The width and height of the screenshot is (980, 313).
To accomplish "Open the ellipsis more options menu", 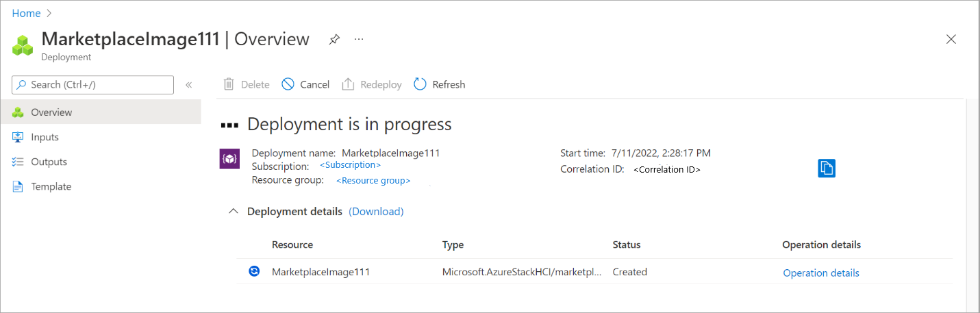I will (359, 40).
